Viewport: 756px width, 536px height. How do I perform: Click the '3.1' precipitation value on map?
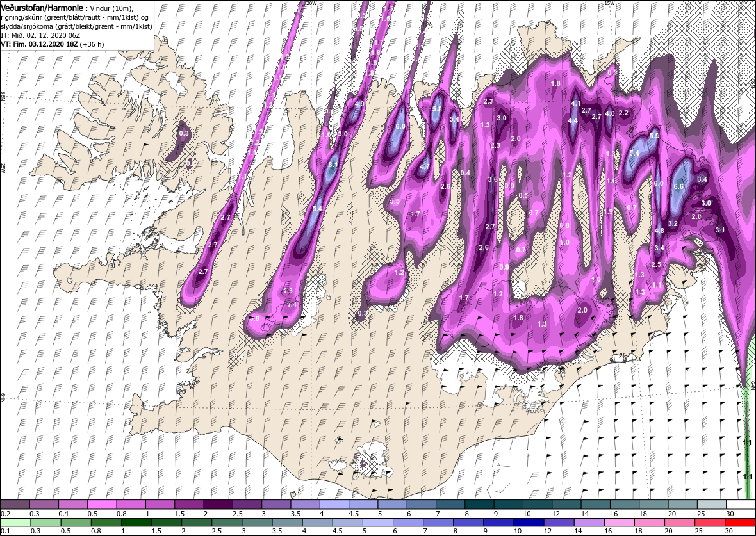point(720,231)
